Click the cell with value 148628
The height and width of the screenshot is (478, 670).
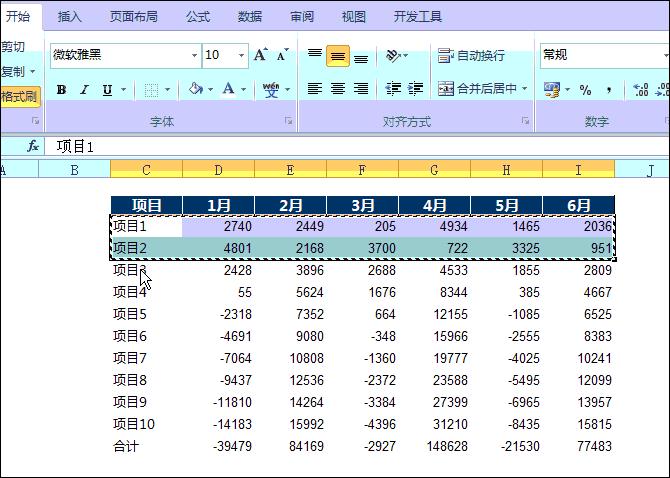click(x=435, y=446)
